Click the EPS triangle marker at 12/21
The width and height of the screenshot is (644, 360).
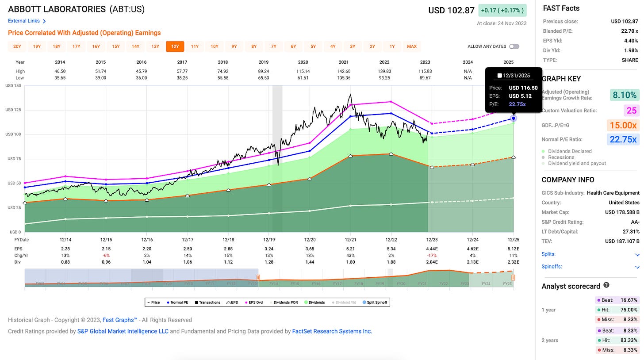(x=350, y=156)
